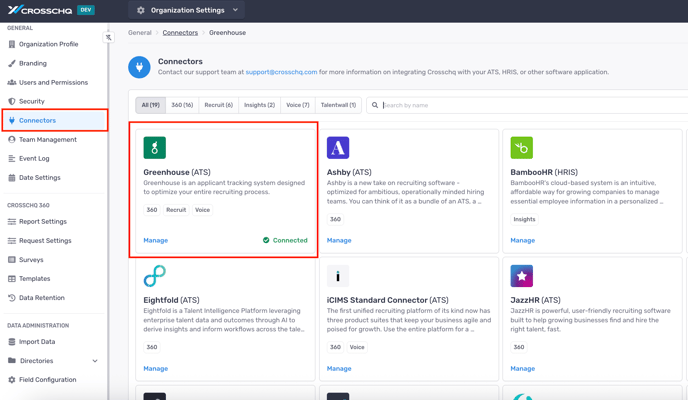Image resolution: width=688 pixels, height=400 pixels.
Task: Click the JazzHR star logo
Action: click(x=522, y=276)
